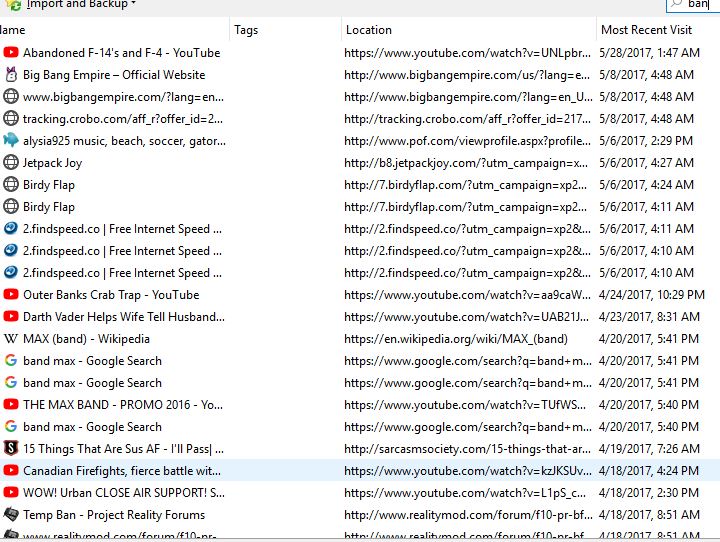Screen dimensions: 720x542
Task: Click the '4/18/2017, 4:24 PM' visit date
Action: [x=649, y=471]
